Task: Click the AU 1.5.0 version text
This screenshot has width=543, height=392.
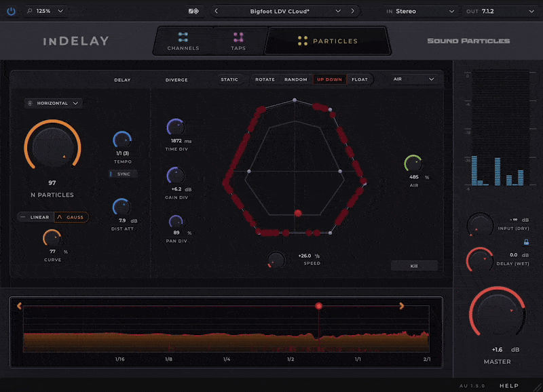Action: point(472,386)
